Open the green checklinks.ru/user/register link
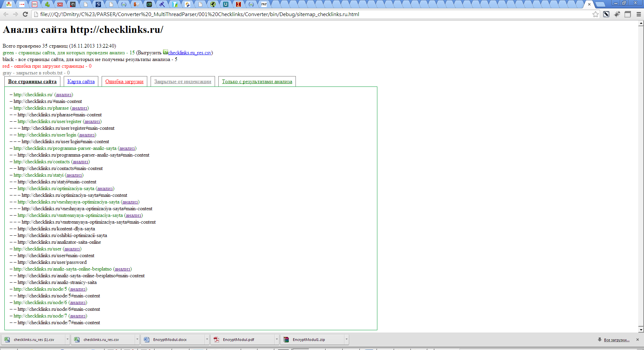This screenshot has width=644, height=350. (50, 121)
